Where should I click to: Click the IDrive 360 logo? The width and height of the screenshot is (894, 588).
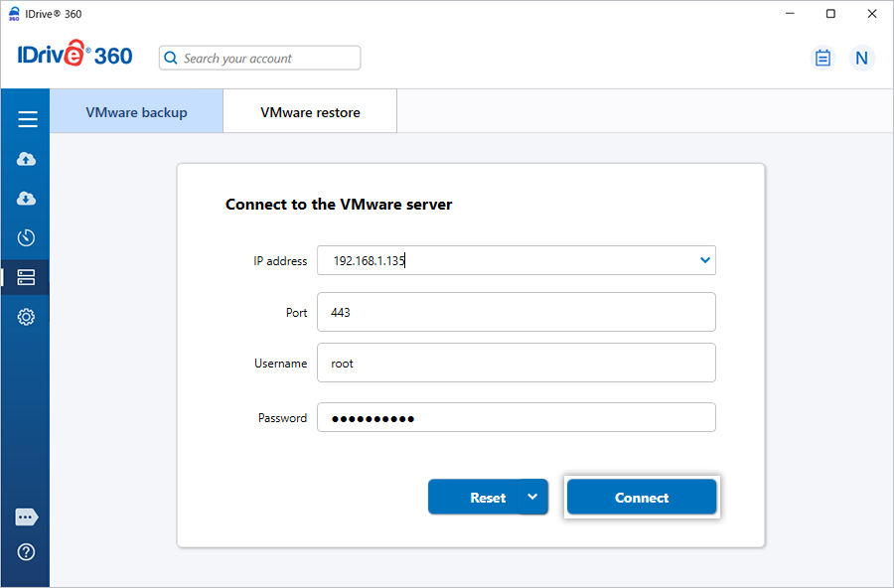pos(74,55)
